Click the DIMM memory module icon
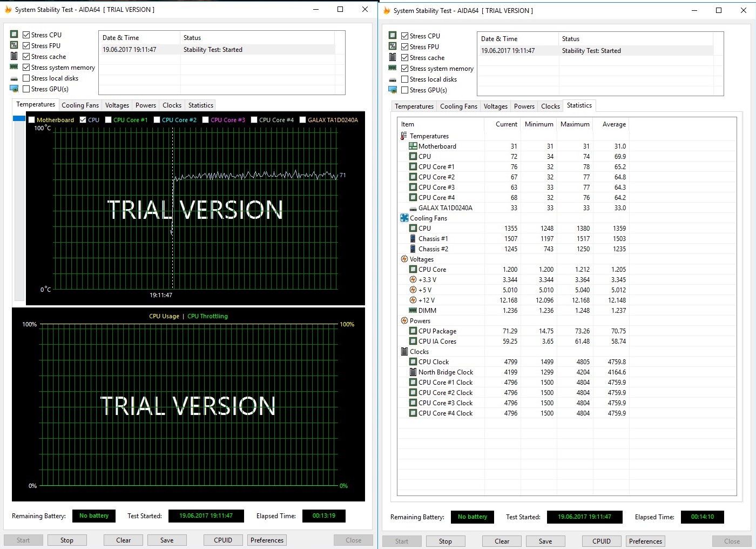Viewport: 756px width, 549px height. coord(413,310)
